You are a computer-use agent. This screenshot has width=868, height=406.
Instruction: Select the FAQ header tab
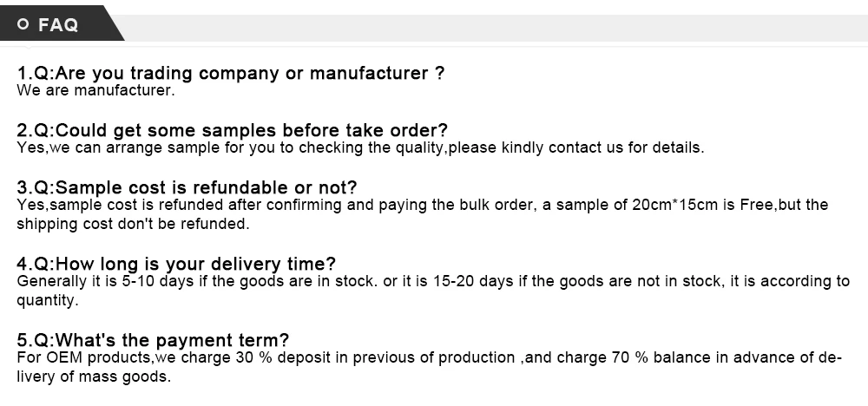[x=58, y=23]
